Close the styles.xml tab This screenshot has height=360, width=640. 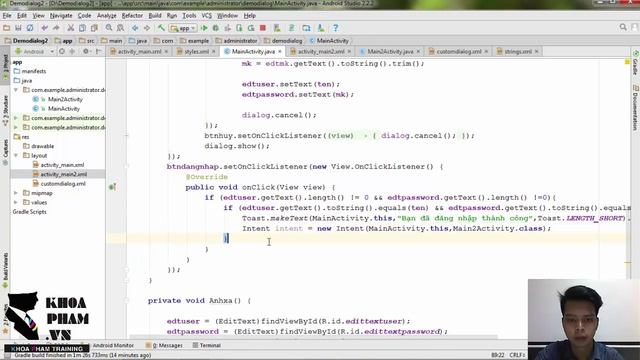pyautogui.click(x=213, y=51)
